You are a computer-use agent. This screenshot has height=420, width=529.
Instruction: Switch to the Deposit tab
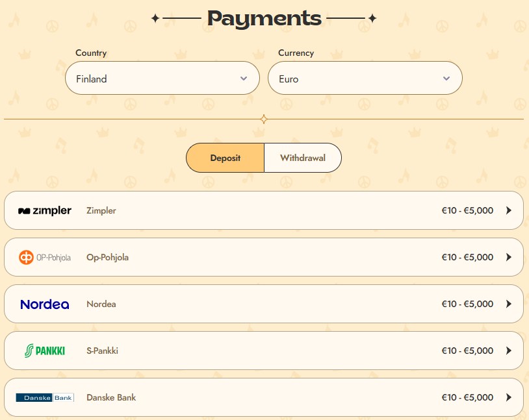click(225, 158)
